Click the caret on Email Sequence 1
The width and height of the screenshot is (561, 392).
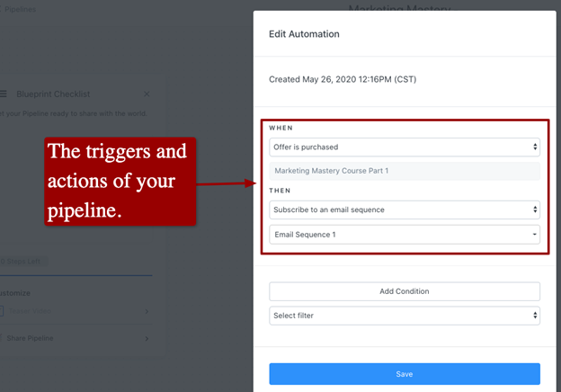pyautogui.click(x=535, y=235)
